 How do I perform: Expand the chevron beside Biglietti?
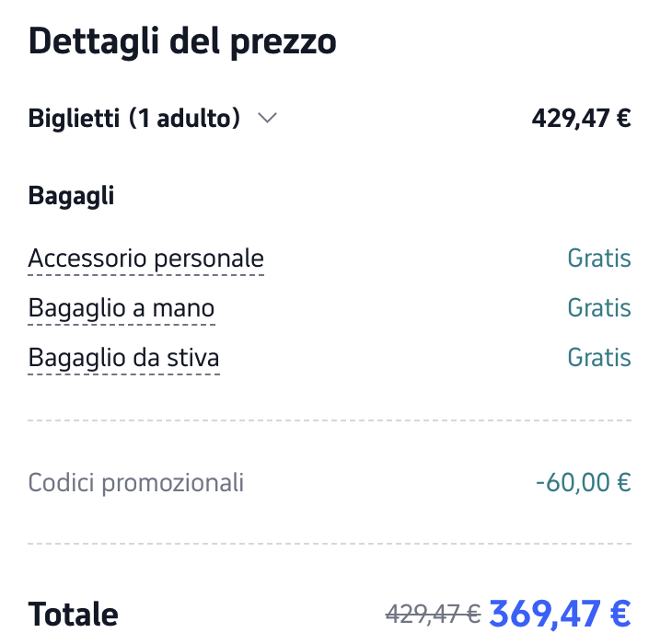point(267,119)
